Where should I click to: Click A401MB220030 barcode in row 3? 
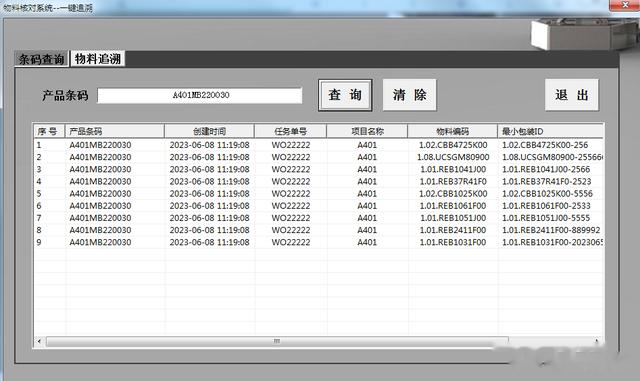[x=100, y=169]
